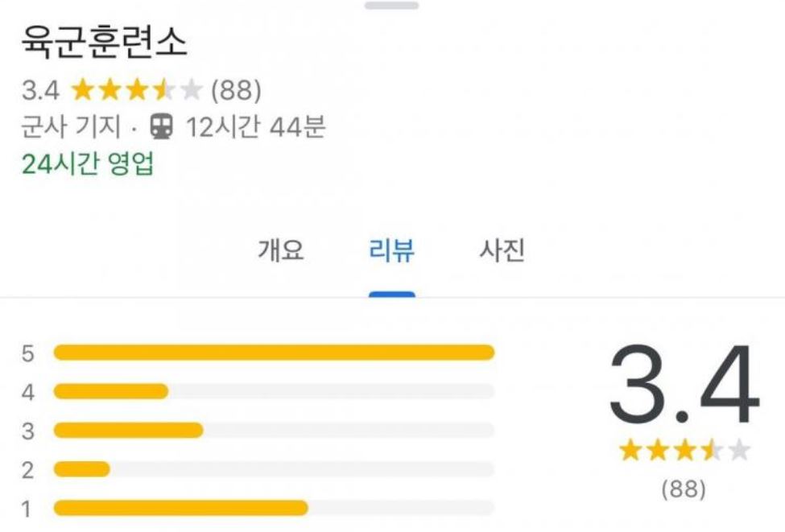
Task: Click the 3-star rating bar
Action: coord(274,431)
